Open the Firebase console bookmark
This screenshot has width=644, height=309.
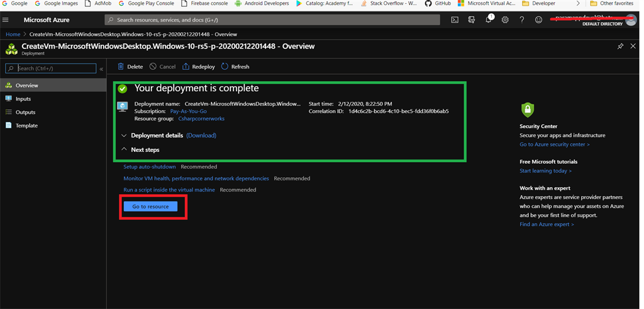tap(204, 3)
